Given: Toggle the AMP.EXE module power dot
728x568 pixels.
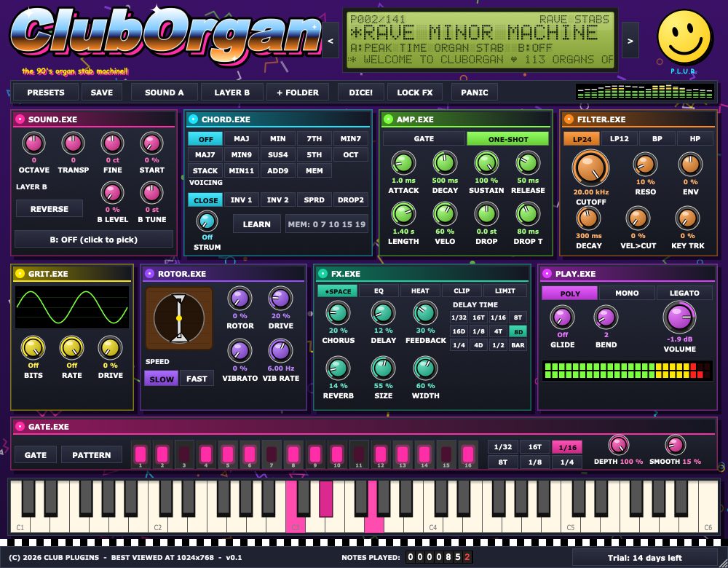Looking at the screenshot, I should click(388, 119).
